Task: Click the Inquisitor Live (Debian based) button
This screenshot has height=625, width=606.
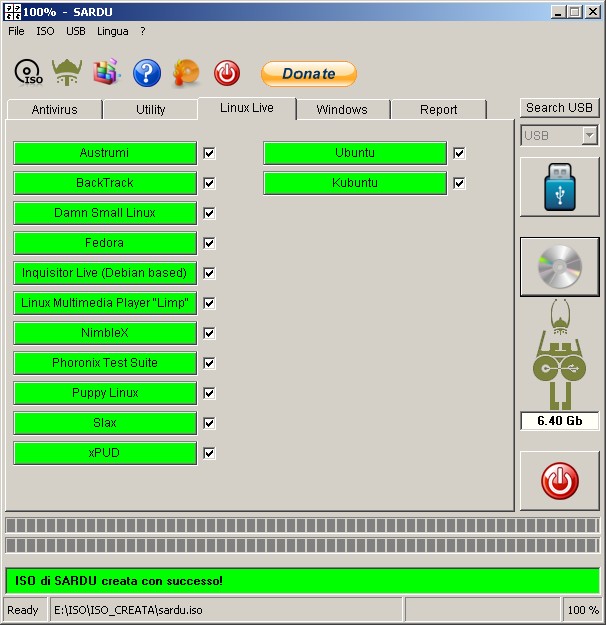Action: 105,273
